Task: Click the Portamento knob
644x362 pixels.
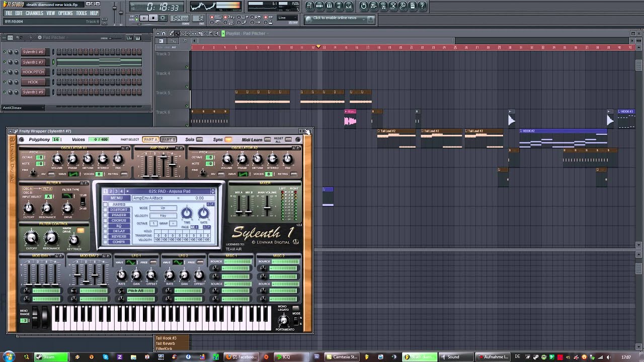Action: (283, 320)
